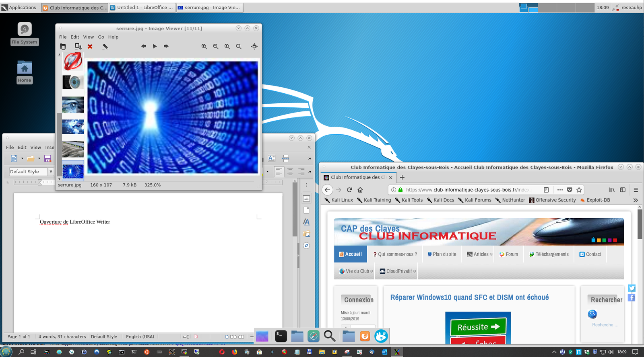Viewport: 644px width, 357px height.
Task: Align text right in Writer
Action: coord(301,172)
